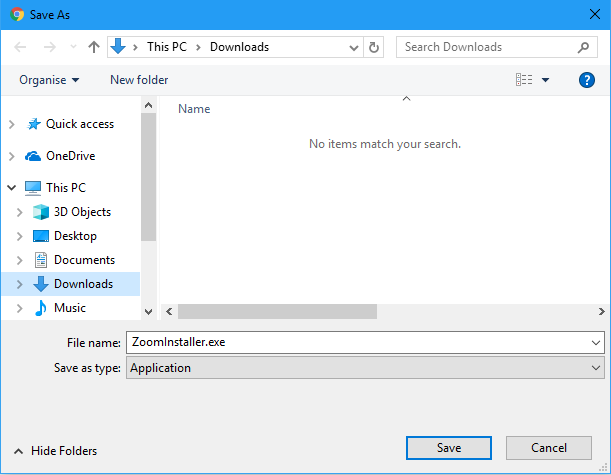
Task: Click the search magnifier icon
Action: 583,47
